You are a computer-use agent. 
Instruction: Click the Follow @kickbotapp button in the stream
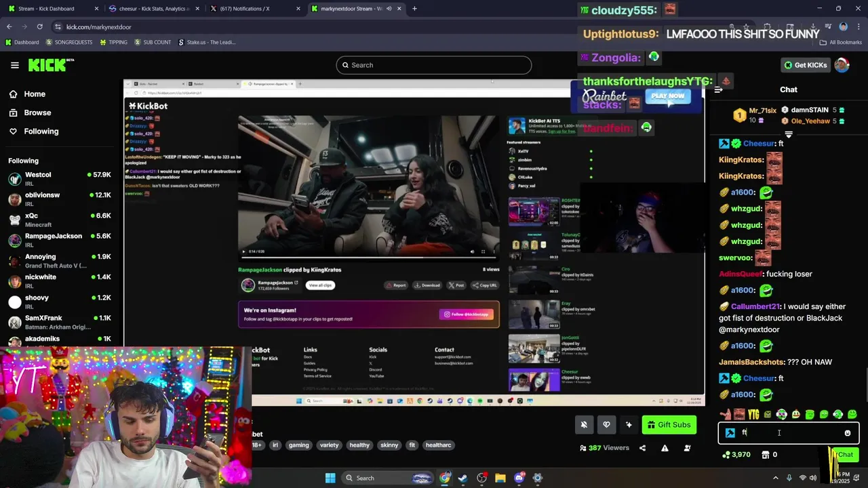pyautogui.click(x=467, y=314)
